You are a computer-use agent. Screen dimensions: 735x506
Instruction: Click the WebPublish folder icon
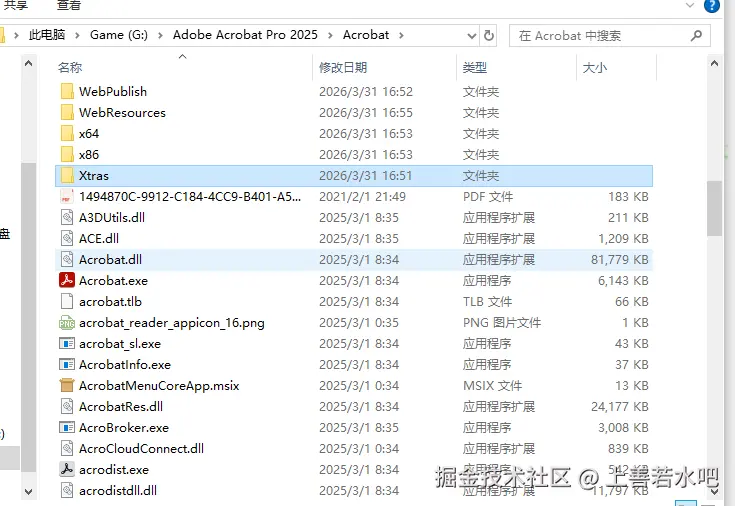coord(67,91)
